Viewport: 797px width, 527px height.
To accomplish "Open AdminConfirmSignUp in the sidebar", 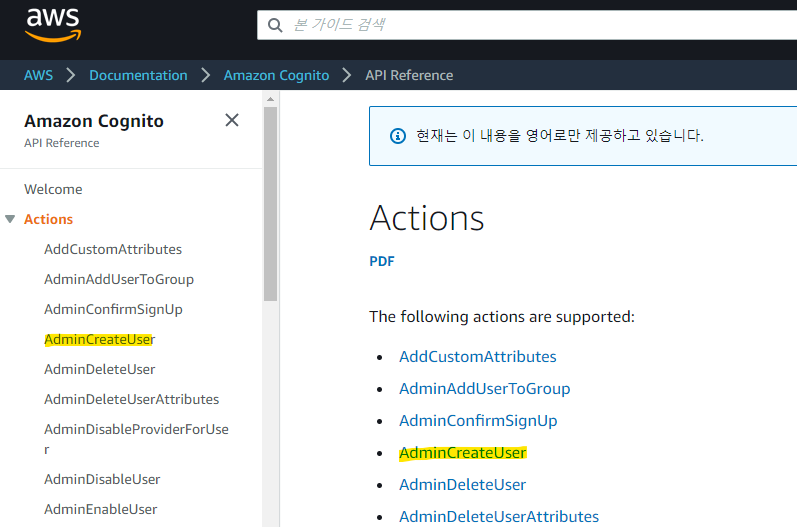I will (x=113, y=309).
